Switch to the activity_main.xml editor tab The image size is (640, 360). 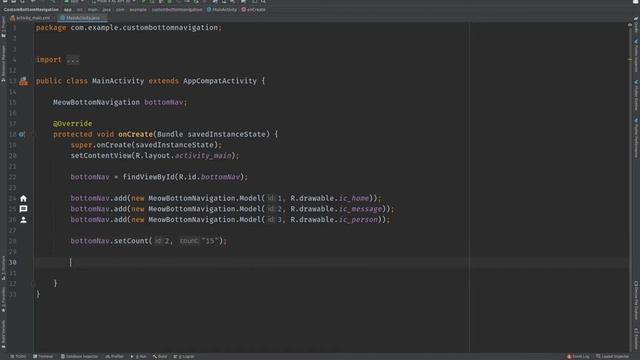click(x=32, y=18)
